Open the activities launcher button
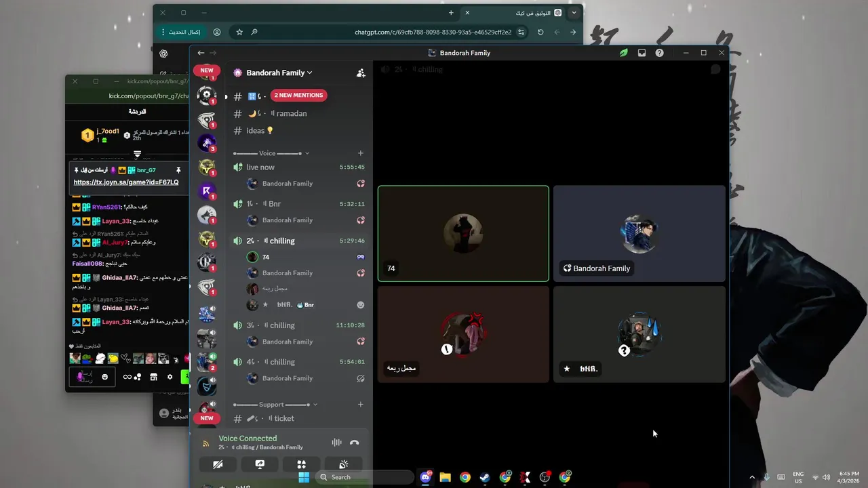Screen dimensions: 868x488 302,464
